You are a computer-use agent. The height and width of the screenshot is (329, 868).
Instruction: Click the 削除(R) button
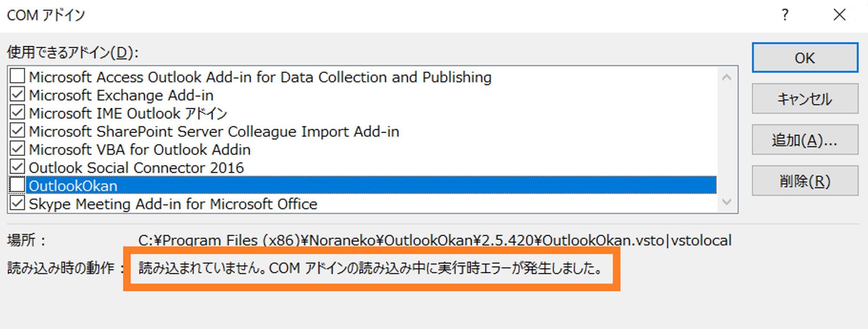[805, 181]
